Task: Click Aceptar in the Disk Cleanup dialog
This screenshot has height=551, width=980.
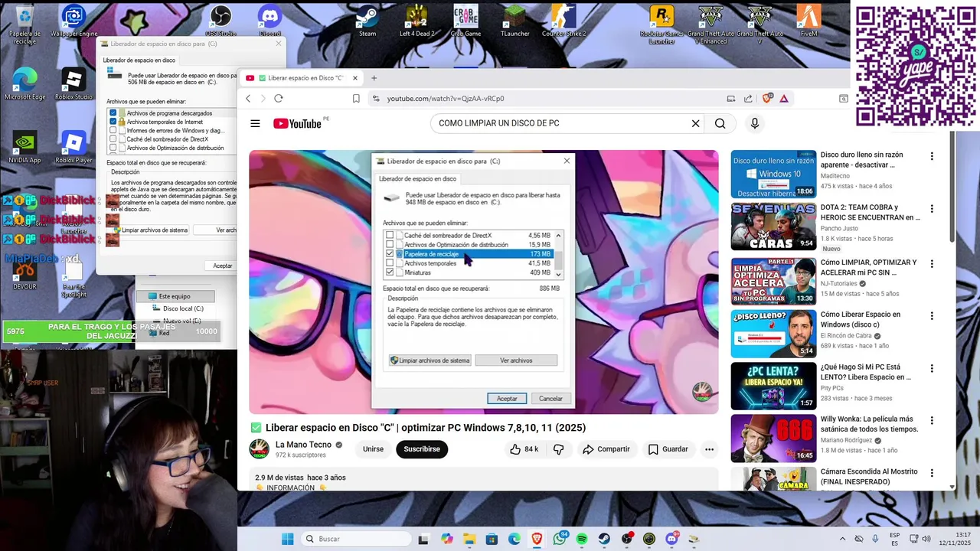Action: pos(222,266)
